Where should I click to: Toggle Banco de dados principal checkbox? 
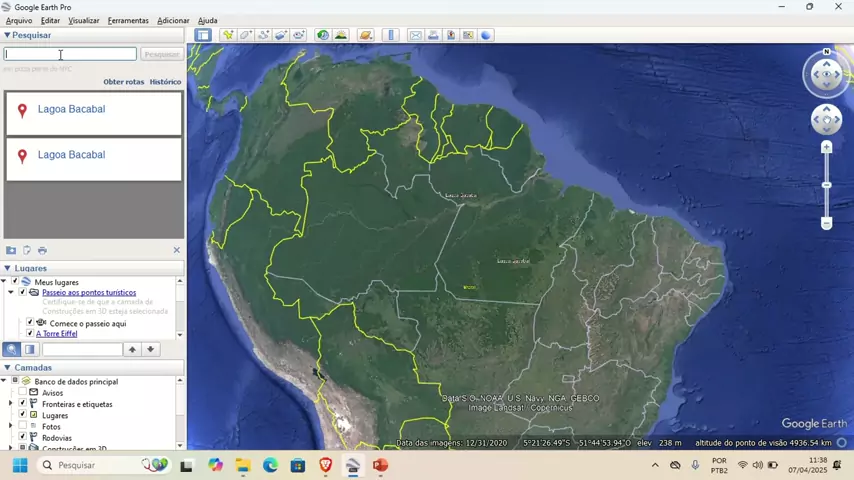(15, 381)
